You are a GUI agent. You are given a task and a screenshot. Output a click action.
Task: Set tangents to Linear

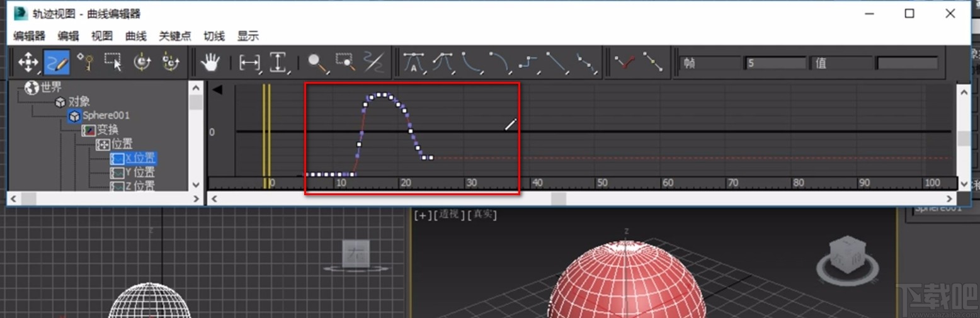tap(557, 62)
